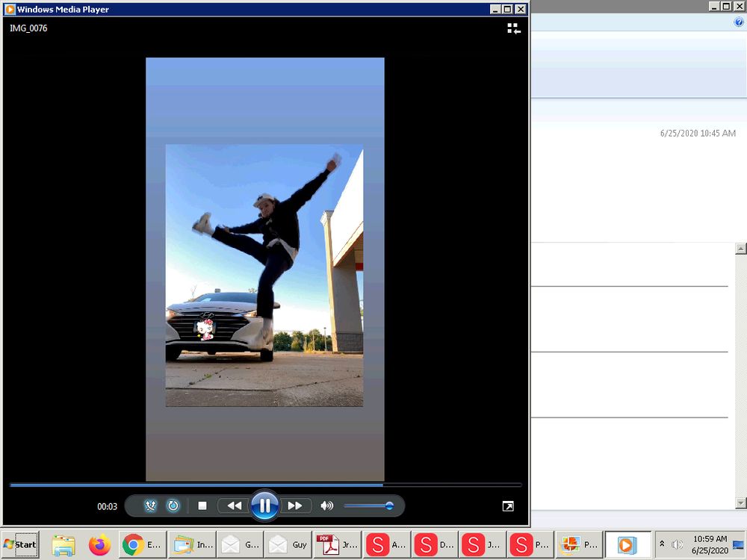Show hidden system tray icons
The image size is (747, 560).
tap(662, 544)
